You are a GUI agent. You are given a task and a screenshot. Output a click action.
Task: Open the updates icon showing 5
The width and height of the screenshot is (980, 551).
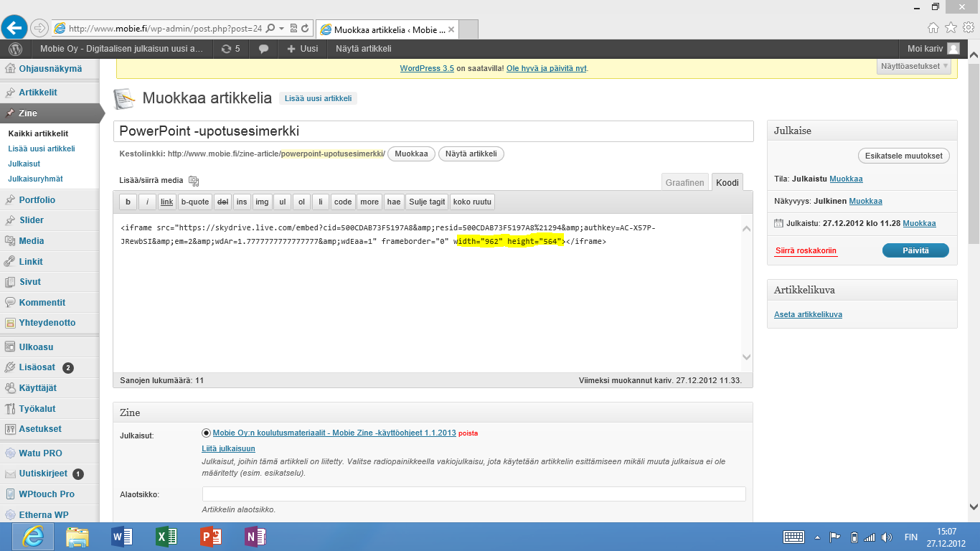coord(231,49)
